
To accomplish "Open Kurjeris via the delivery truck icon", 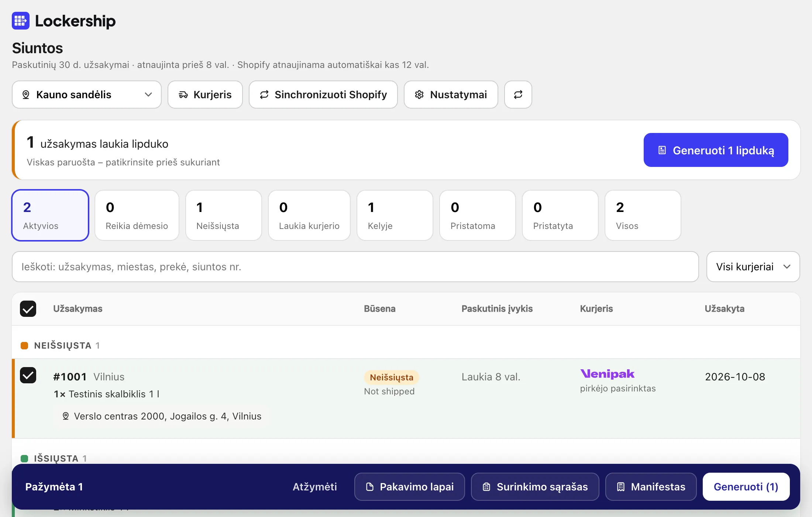I will [x=183, y=95].
